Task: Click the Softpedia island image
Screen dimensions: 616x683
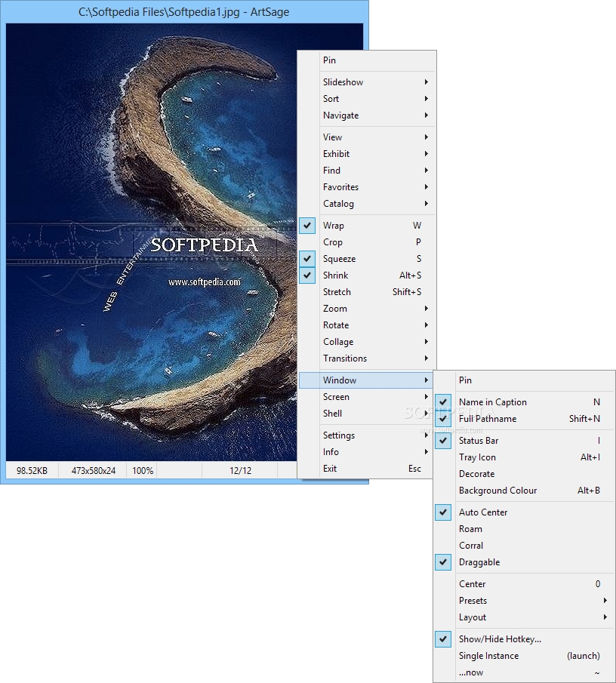Action: 152,242
